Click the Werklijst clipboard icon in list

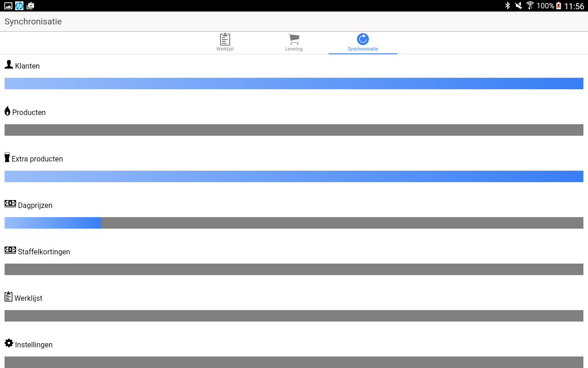[x=8, y=297]
